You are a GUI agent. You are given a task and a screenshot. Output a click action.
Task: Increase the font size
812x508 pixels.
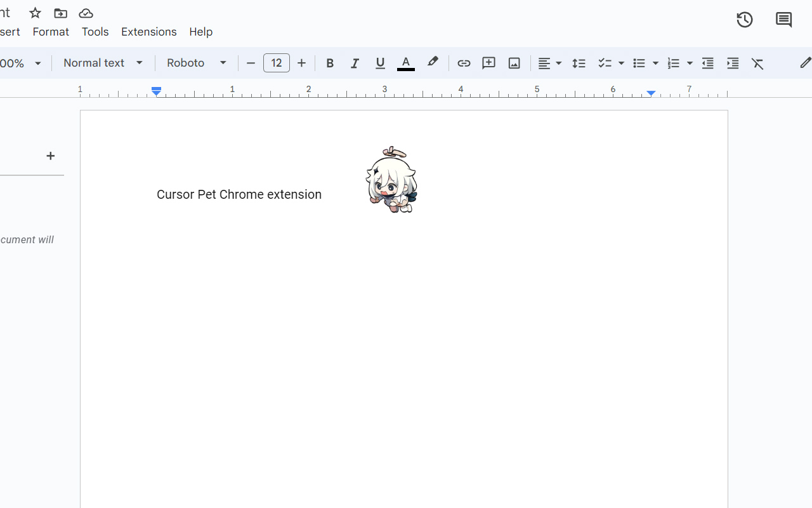click(x=301, y=63)
